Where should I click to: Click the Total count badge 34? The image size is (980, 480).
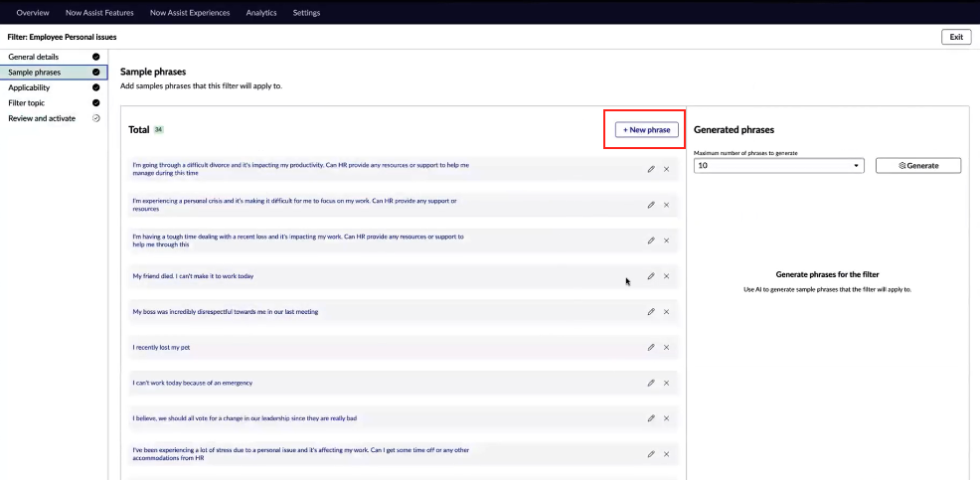(159, 130)
